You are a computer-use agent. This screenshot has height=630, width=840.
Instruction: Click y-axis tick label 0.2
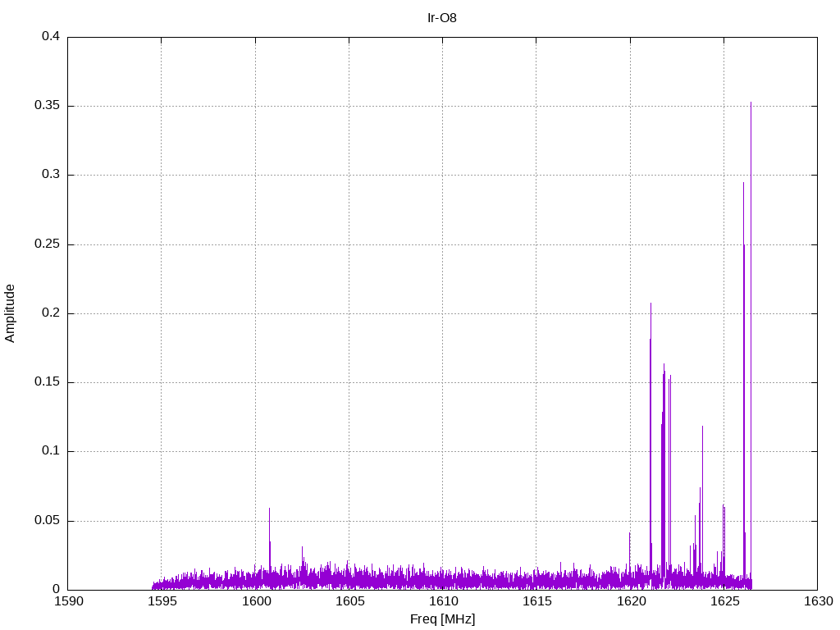click(51, 313)
